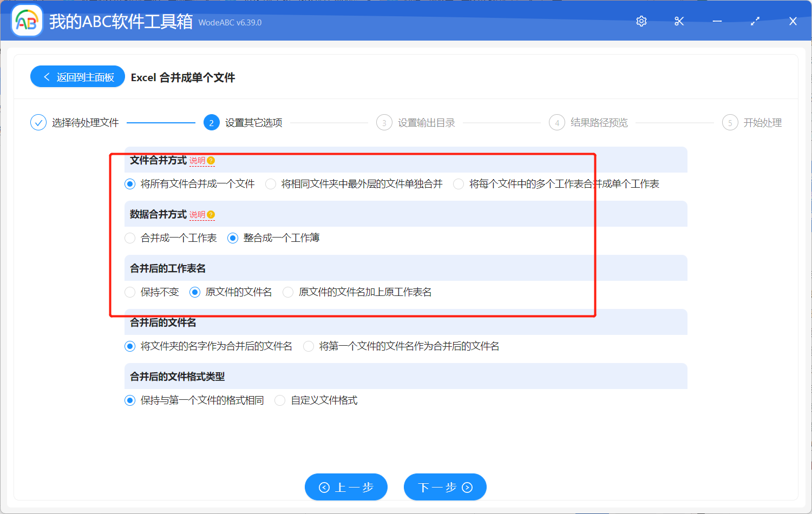This screenshot has width=812, height=514.
Task: Select 合并成一个工作表 option
Action: pos(130,238)
